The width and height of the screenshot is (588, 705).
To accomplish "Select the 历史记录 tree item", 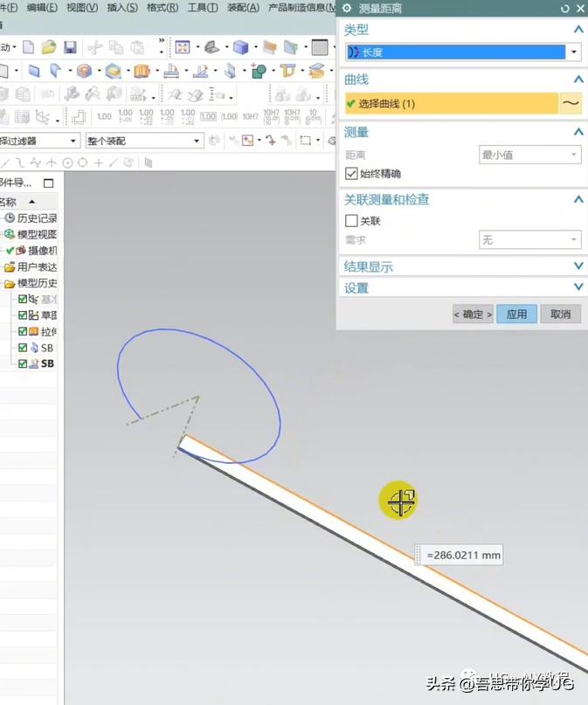I will click(37, 218).
